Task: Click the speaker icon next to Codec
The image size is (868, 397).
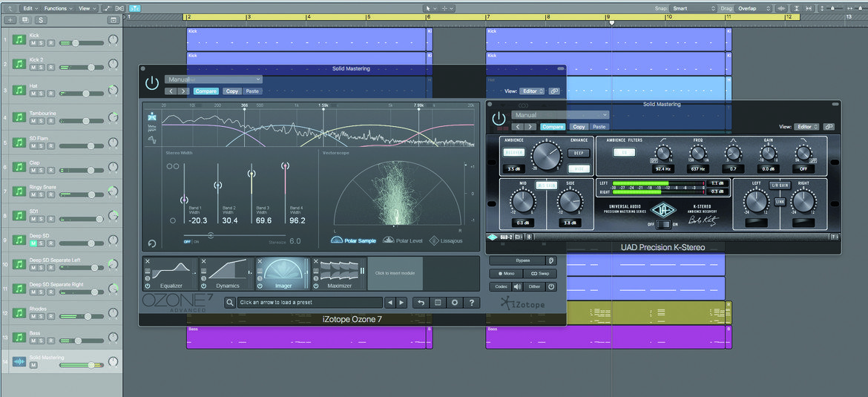Action: 518,287
